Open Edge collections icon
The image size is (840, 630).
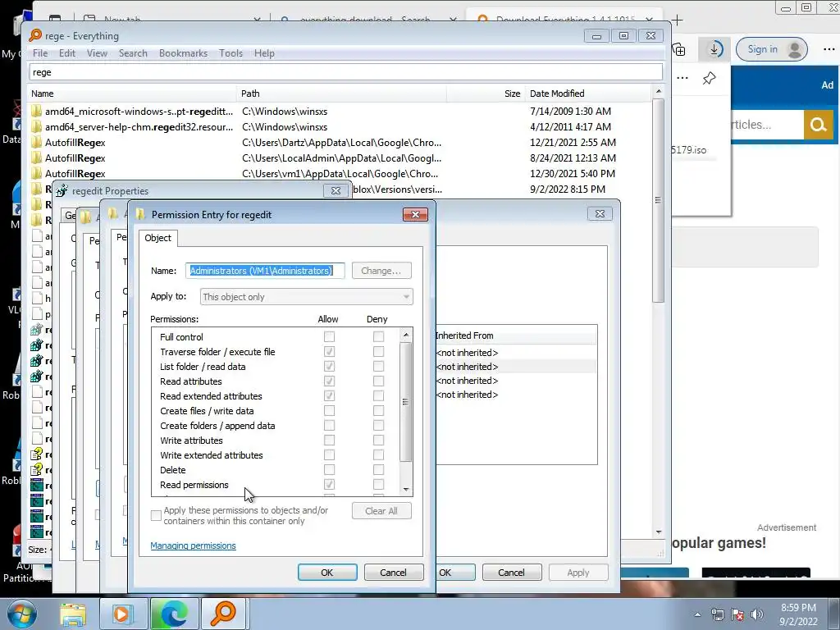[679, 50]
